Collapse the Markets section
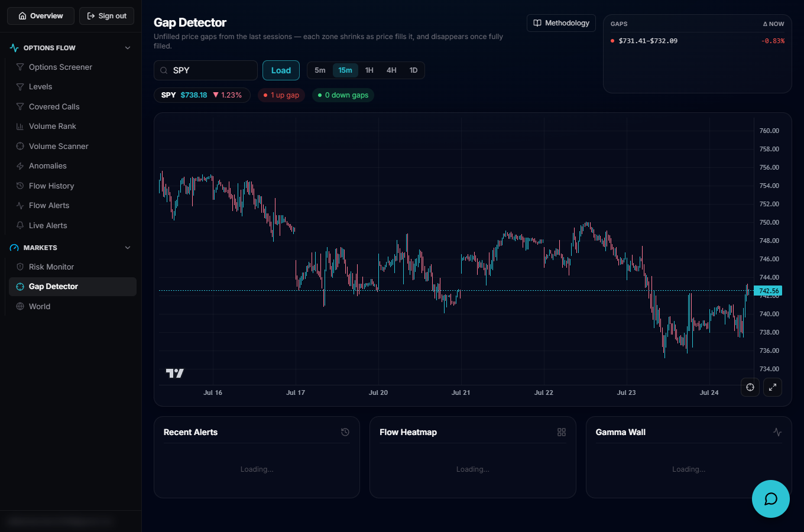Viewport: 804px width, 532px height. 128,248
